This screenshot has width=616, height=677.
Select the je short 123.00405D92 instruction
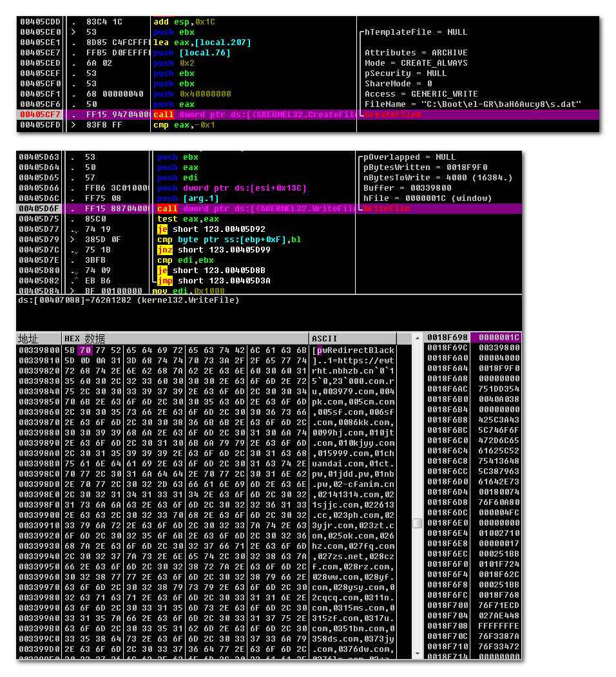[x=211, y=229]
